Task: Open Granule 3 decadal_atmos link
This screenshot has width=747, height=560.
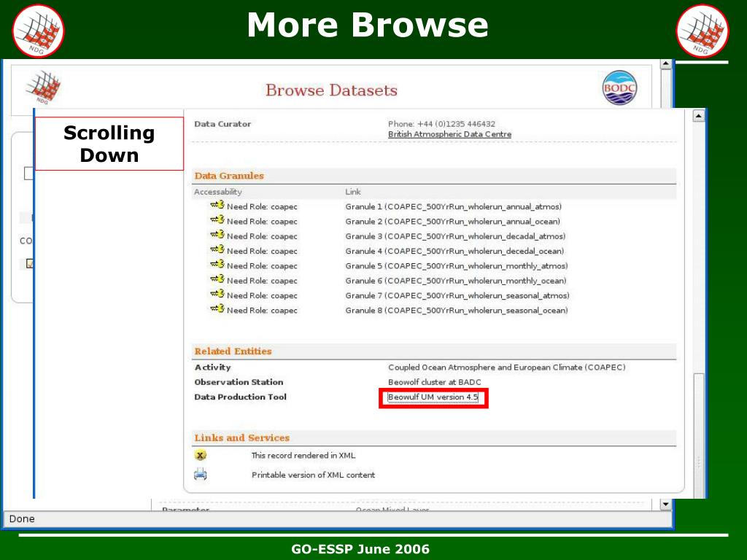Action: tap(455, 236)
